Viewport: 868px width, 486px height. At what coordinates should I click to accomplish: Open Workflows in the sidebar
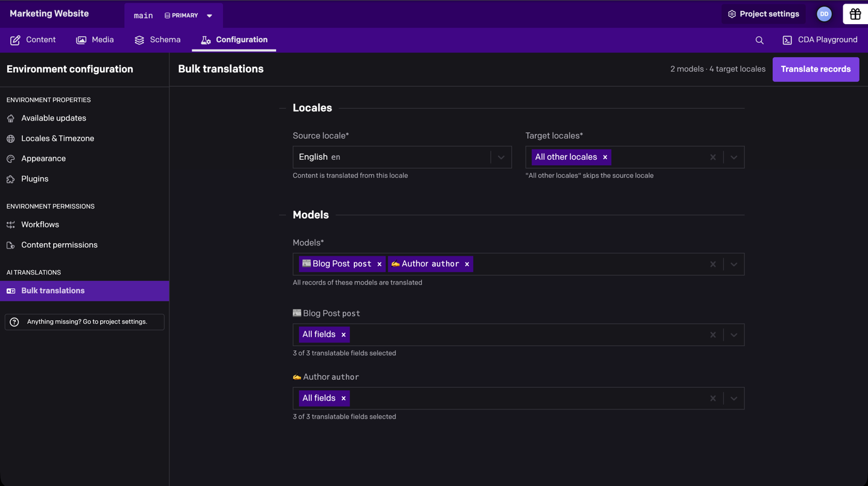coord(84,225)
